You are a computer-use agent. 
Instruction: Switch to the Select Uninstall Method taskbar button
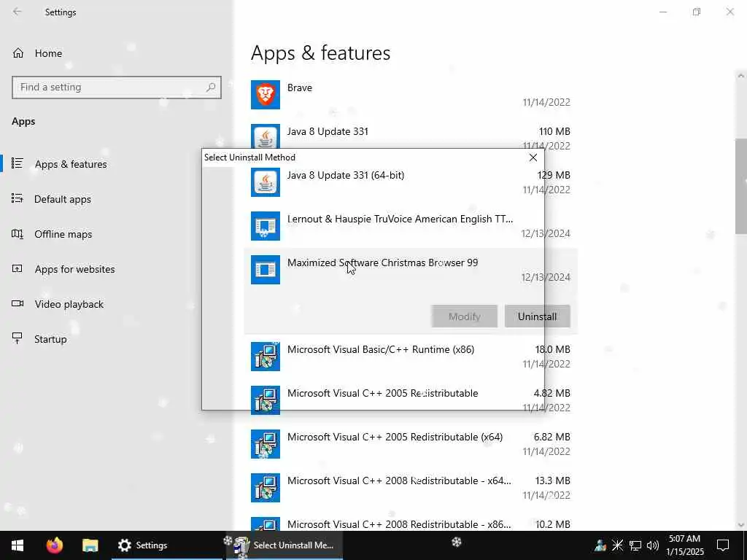(285, 545)
